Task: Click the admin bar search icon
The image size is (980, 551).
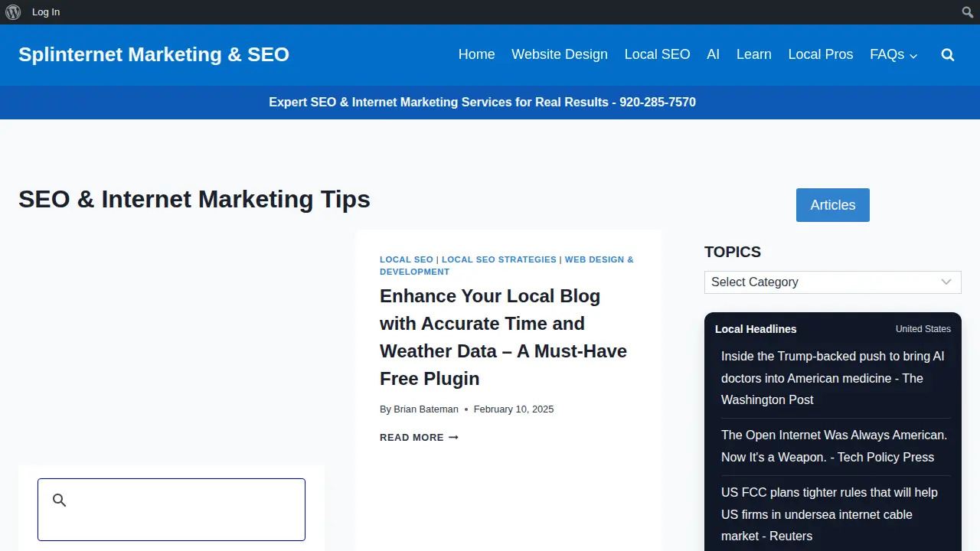Action: pos(968,12)
